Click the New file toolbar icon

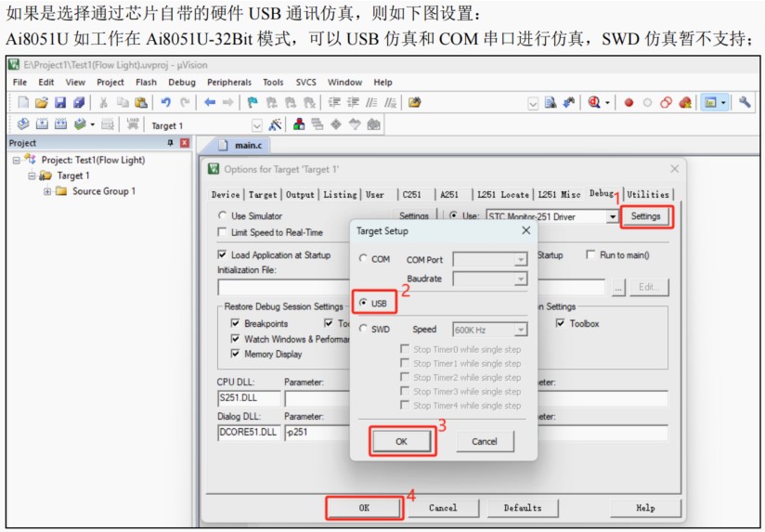click(x=23, y=102)
